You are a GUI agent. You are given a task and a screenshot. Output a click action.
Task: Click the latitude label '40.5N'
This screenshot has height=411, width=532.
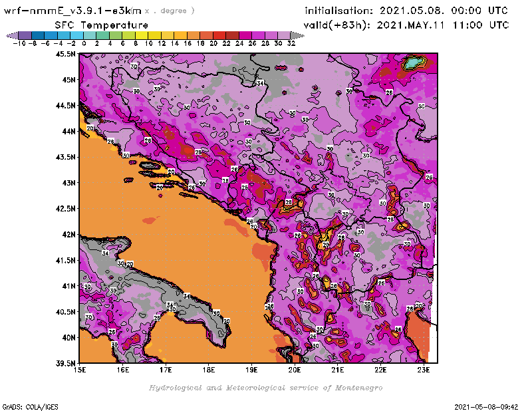pos(65,312)
